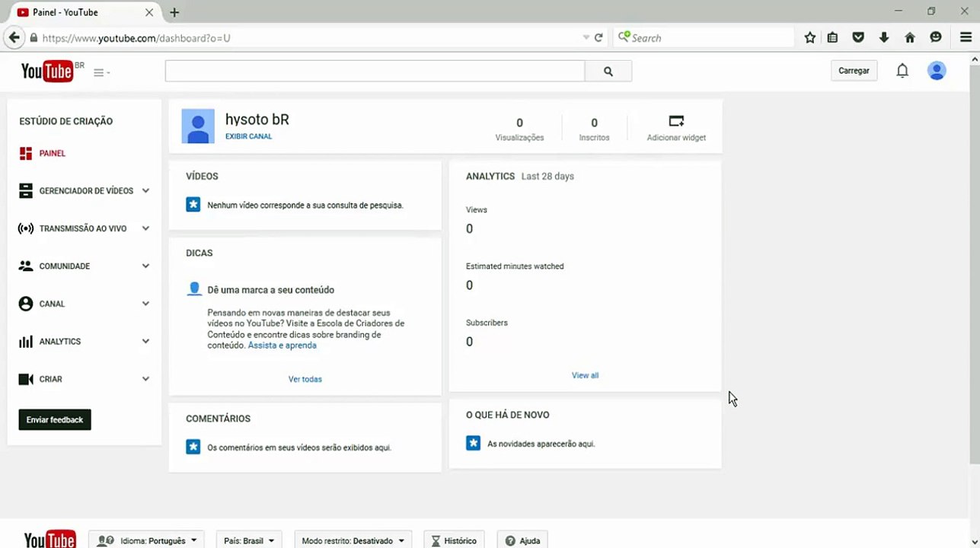Open the URL history dropdown arrow
The width and height of the screenshot is (980, 548).
tap(586, 37)
